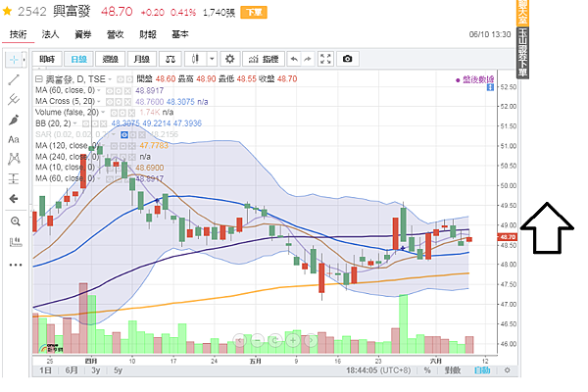The height and width of the screenshot is (392, 588).
Task: Select the 6月 time range
Action: point(71,370)
